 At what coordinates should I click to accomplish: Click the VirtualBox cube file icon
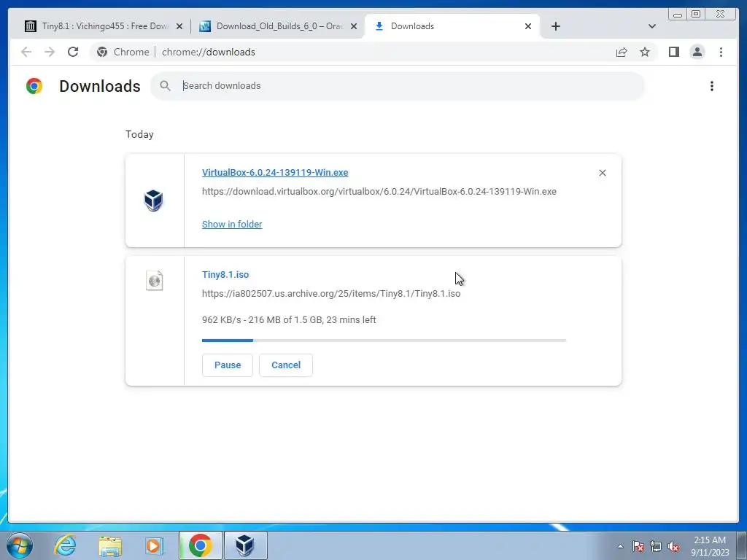point(153,201)
